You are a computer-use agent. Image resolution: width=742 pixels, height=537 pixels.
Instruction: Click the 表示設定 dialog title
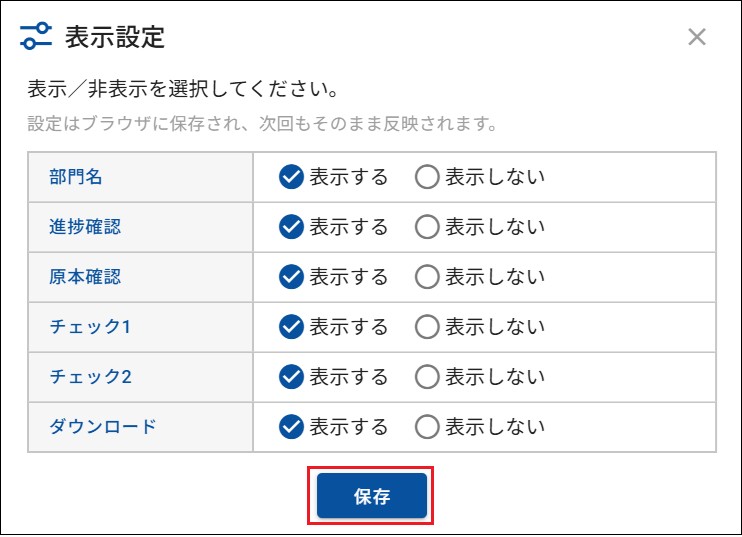(115, 38)
